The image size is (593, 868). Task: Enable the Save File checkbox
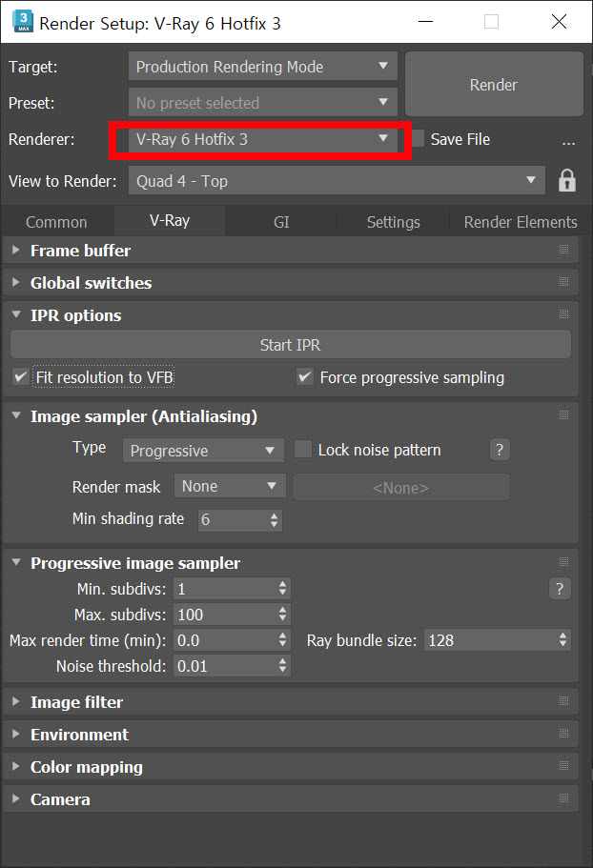(x=418, y=139)
